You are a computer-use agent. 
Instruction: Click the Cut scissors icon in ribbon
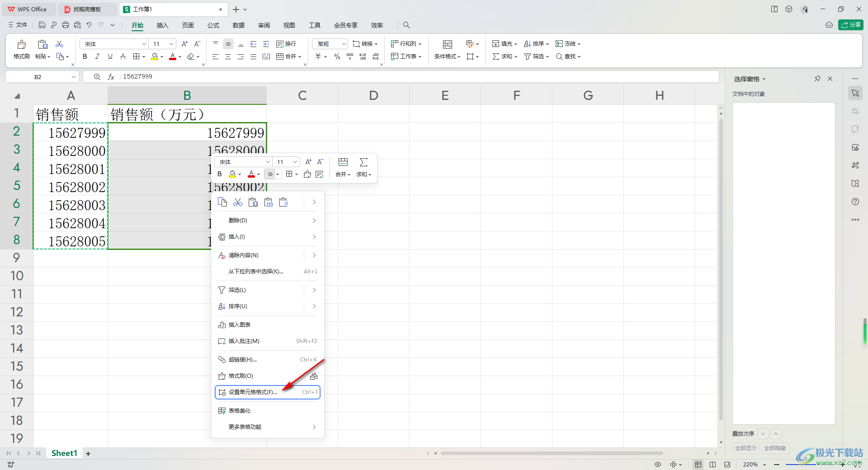click(x=59, y=44)
